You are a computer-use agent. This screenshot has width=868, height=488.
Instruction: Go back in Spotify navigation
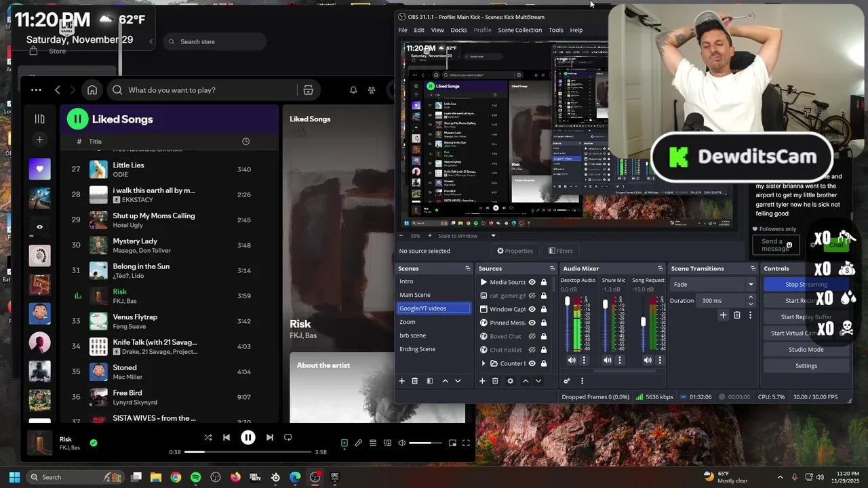tap(58, 90)
